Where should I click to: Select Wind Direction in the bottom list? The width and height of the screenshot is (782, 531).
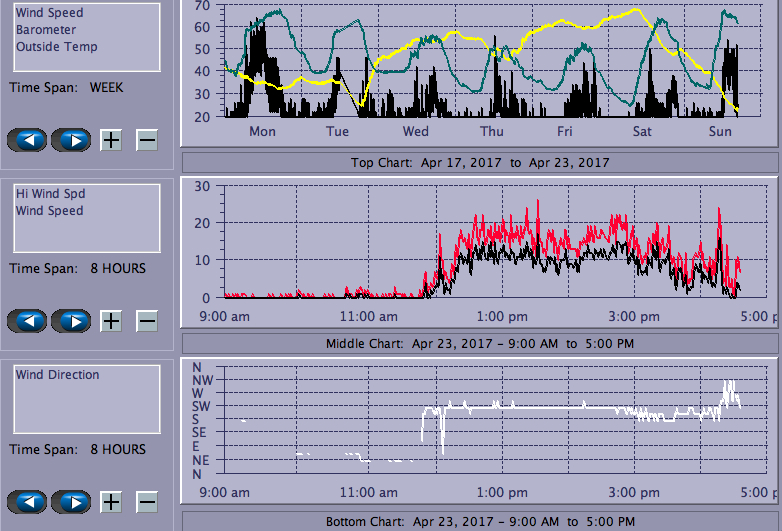point(57,375)
